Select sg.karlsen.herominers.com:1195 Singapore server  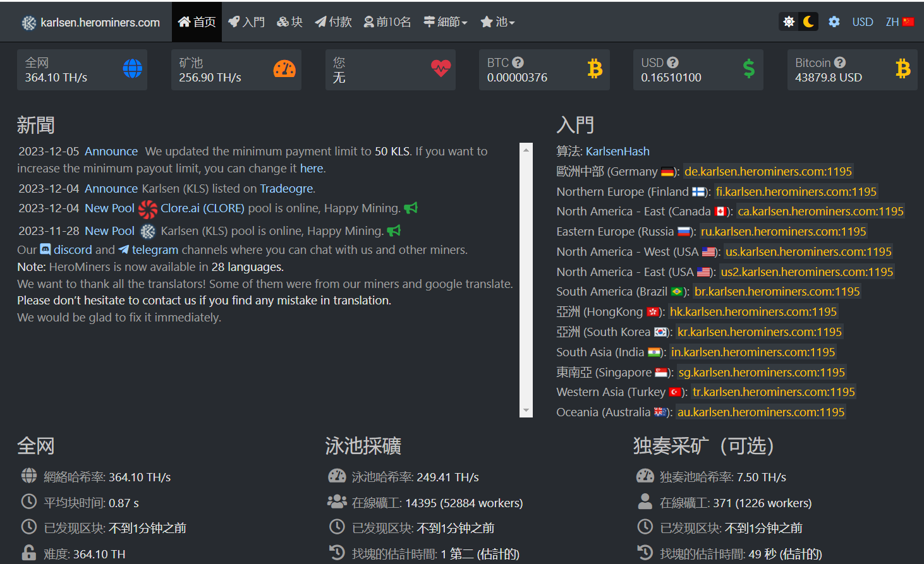762,373
